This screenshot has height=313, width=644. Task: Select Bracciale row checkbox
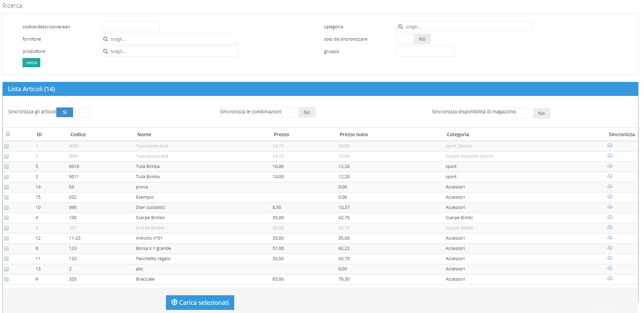click(6, 279)
